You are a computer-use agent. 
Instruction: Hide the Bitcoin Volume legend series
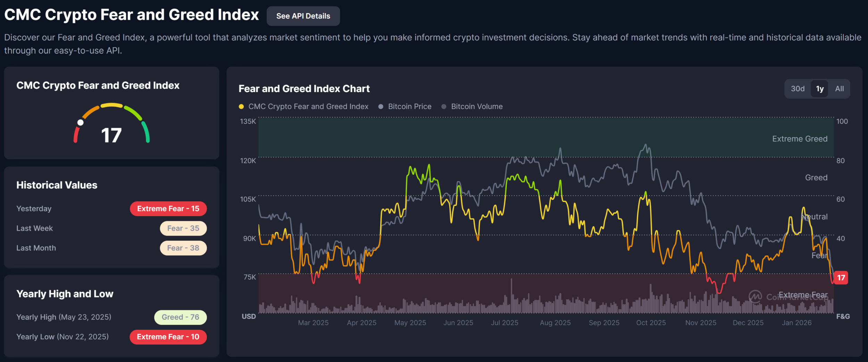point(476,107)
